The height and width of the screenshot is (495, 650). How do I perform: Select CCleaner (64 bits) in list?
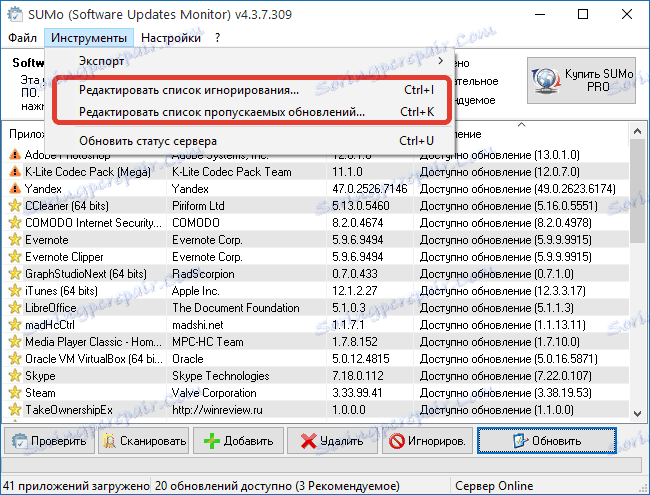[x=67, y=206]
